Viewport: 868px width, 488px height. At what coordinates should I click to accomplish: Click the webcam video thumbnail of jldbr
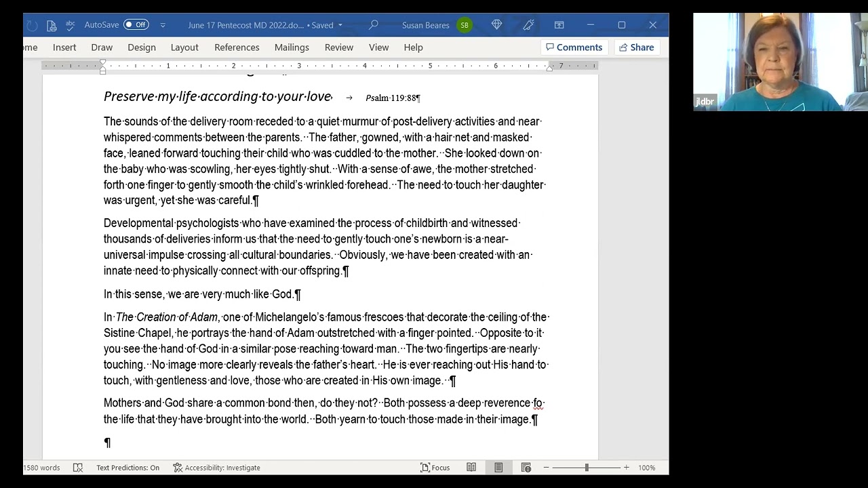(x=781, y=62)
